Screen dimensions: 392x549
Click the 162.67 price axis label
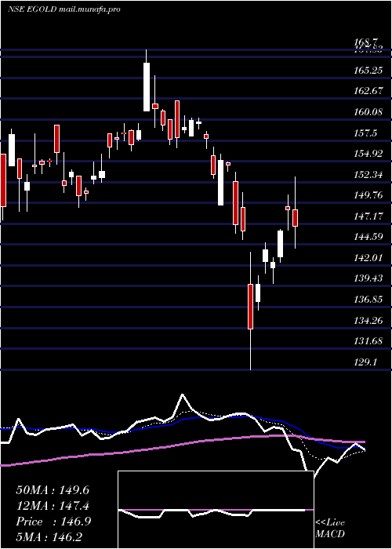tap(368, 92)
